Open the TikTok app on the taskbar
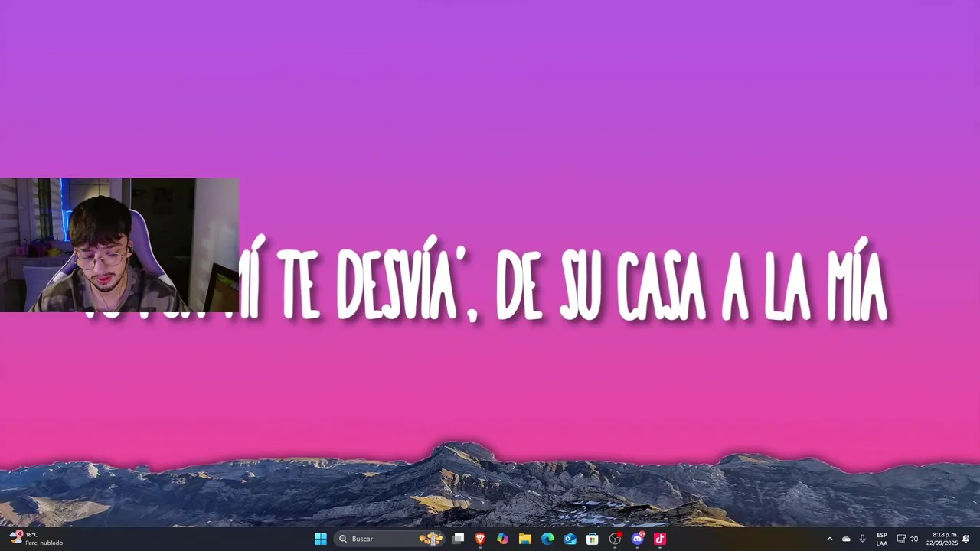980x551 pixels. click(659, 539)
